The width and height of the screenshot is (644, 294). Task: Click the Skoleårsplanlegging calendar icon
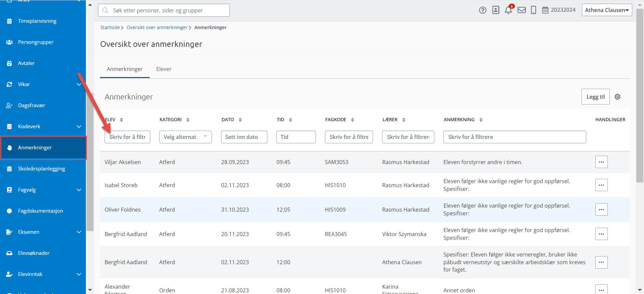click(9, 169)
